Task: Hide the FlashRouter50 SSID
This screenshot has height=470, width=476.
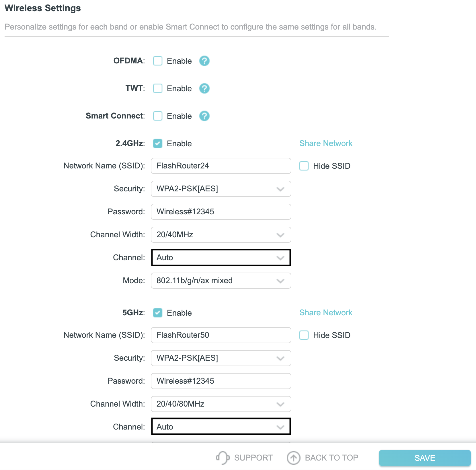Action: 304,335
